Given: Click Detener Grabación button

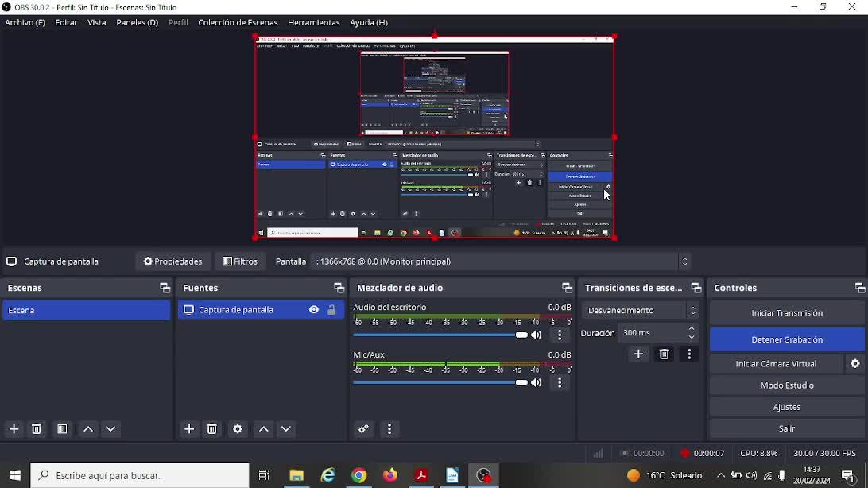Looking at the screenshot, I should point(787,339).
